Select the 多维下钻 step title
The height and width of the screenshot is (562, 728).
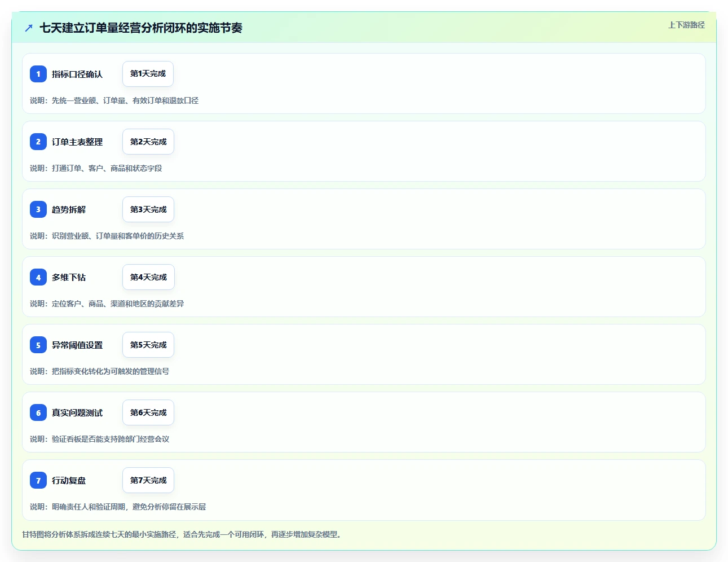tap(69, 277)
